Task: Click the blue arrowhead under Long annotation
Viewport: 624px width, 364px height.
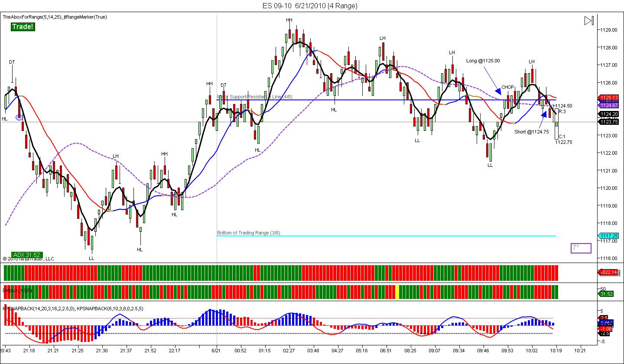Action: click(498, 92)
